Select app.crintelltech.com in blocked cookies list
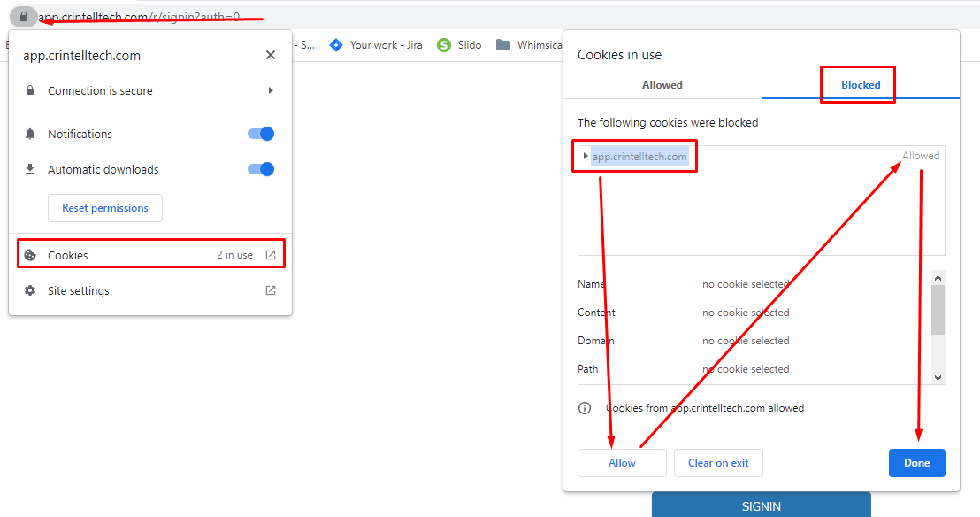 point(639,157)
